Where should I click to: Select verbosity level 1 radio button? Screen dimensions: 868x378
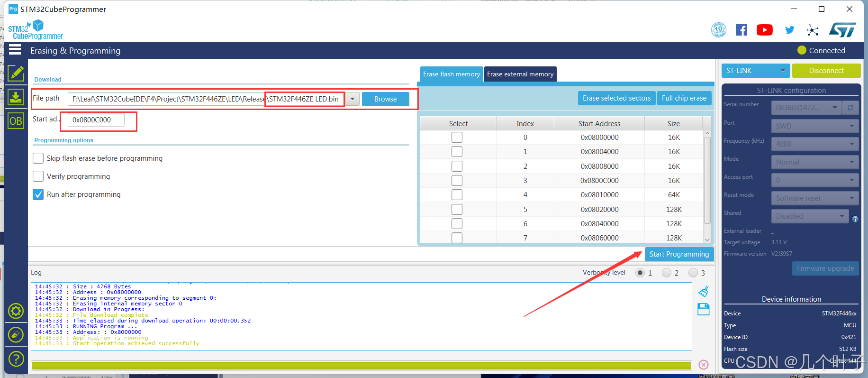(640, 273)
